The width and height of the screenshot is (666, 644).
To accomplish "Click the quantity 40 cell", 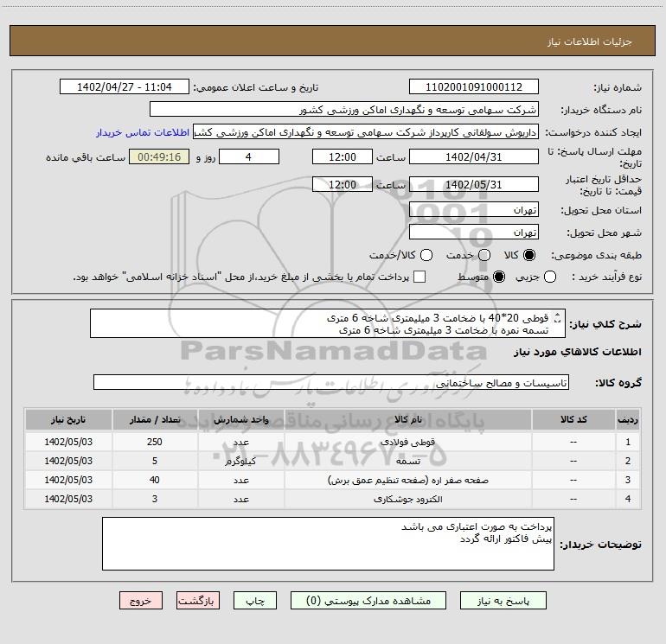I will pyautogui.click(x=155, y=480).
